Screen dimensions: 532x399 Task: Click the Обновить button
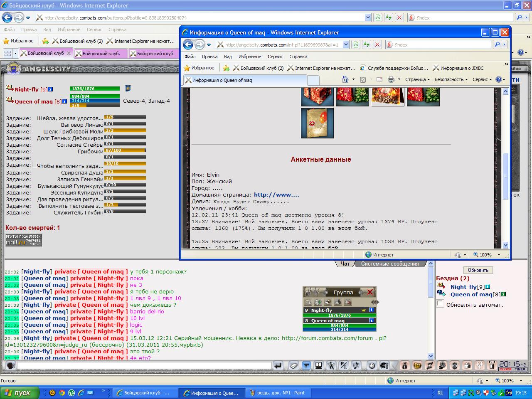(x=478, y=270)
